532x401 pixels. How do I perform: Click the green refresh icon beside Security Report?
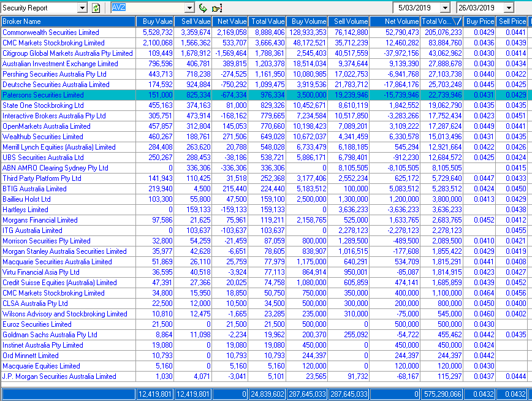[x=96, y=8]
